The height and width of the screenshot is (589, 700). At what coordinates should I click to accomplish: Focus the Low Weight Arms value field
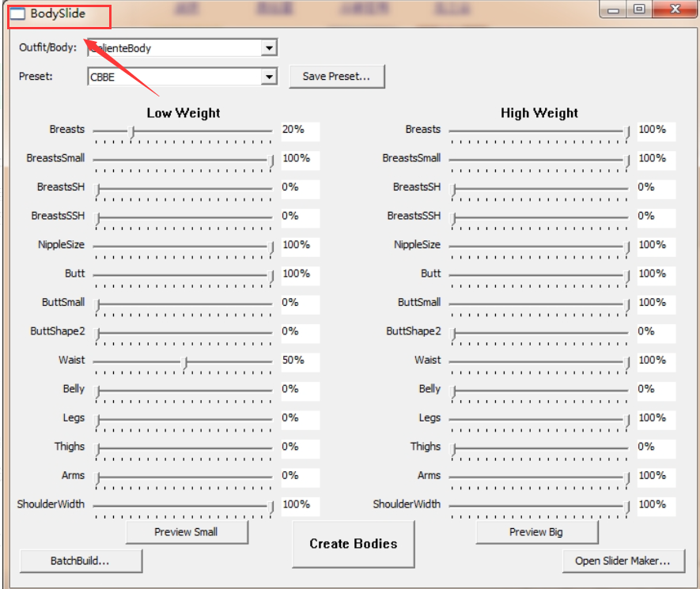coord(300,478)
